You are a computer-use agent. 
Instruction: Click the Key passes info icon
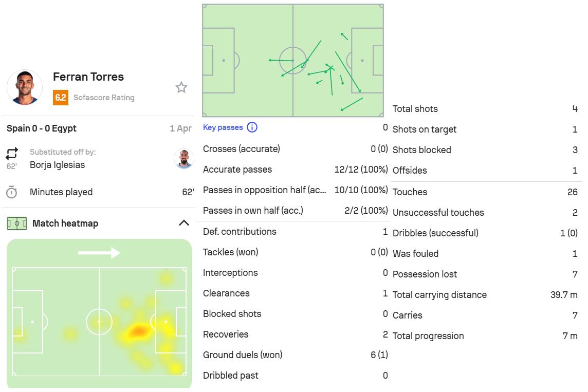pyautogui.click(x=252, y=127)
